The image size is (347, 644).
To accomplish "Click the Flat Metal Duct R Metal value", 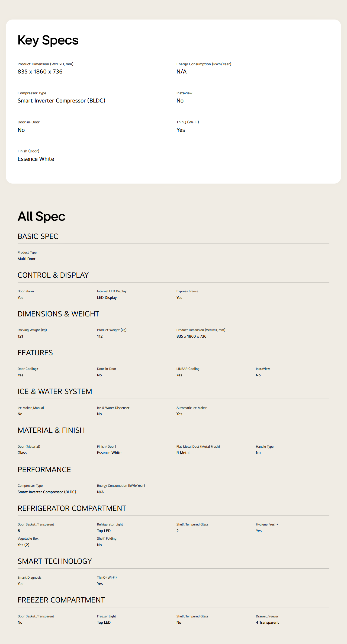I will point(183,453).
